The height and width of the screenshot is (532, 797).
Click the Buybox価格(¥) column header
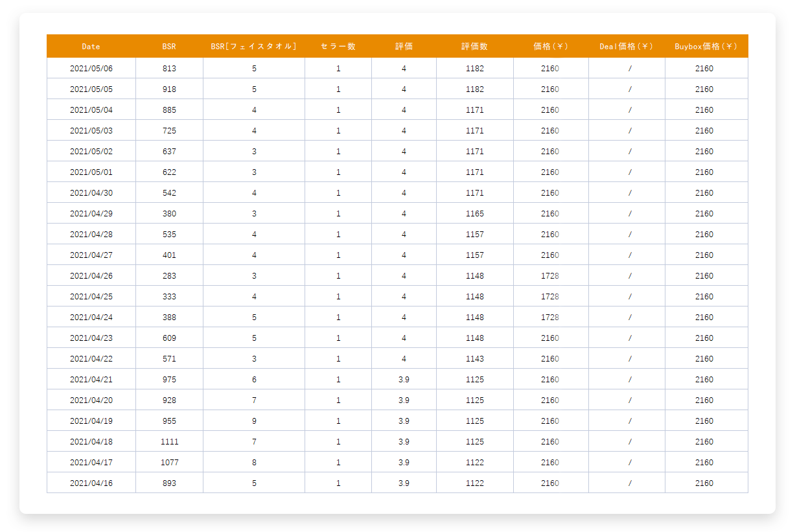point(706,47)
